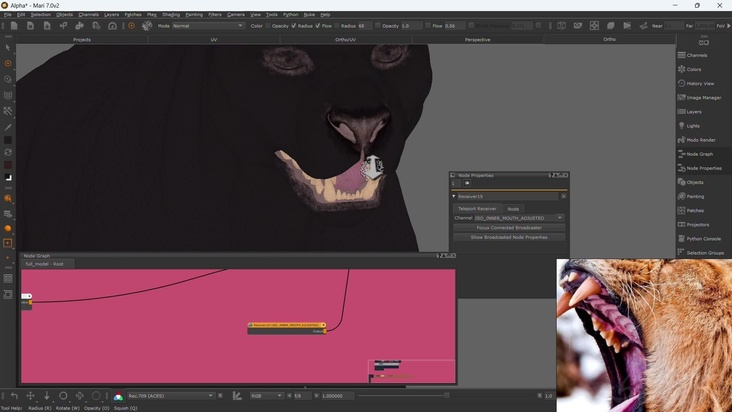Click the move cross-arrows icon in bottom toolbar
Screen dimensions: 732x412
tap(30, 396)
